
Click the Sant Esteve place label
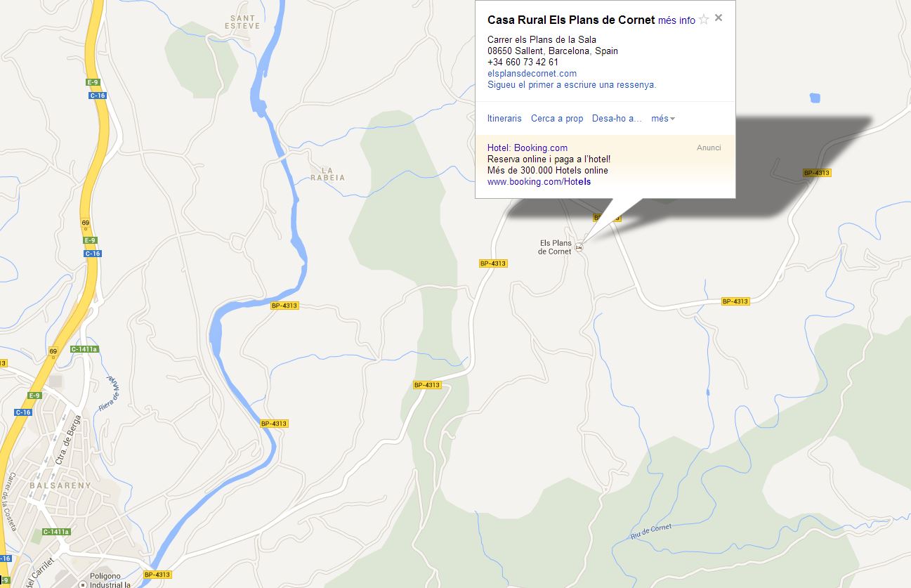pos(243,22)
